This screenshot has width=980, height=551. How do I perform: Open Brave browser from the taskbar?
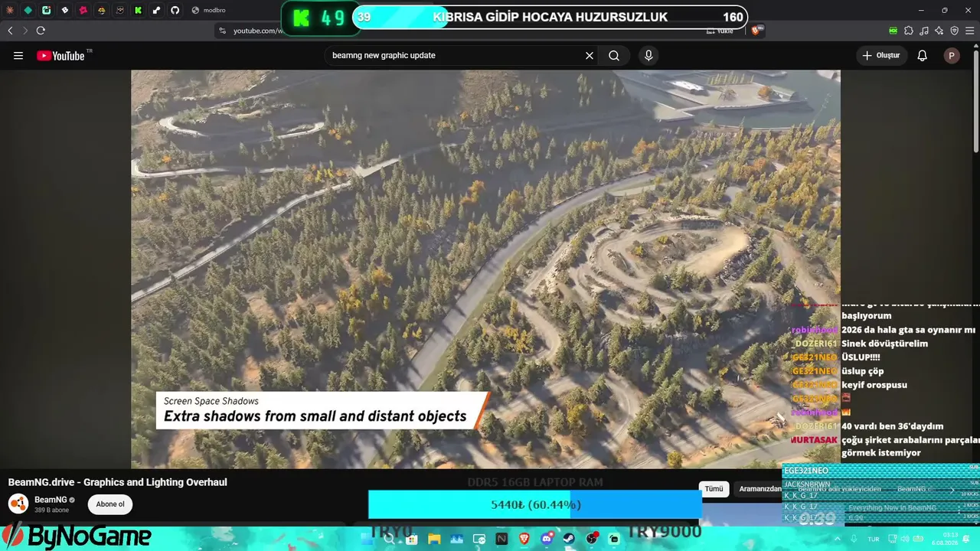524,539
